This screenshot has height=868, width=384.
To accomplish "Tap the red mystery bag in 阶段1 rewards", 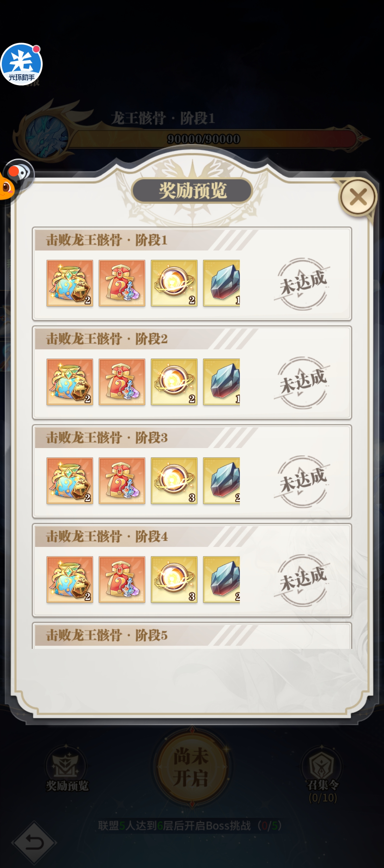I will pos(122,283).
